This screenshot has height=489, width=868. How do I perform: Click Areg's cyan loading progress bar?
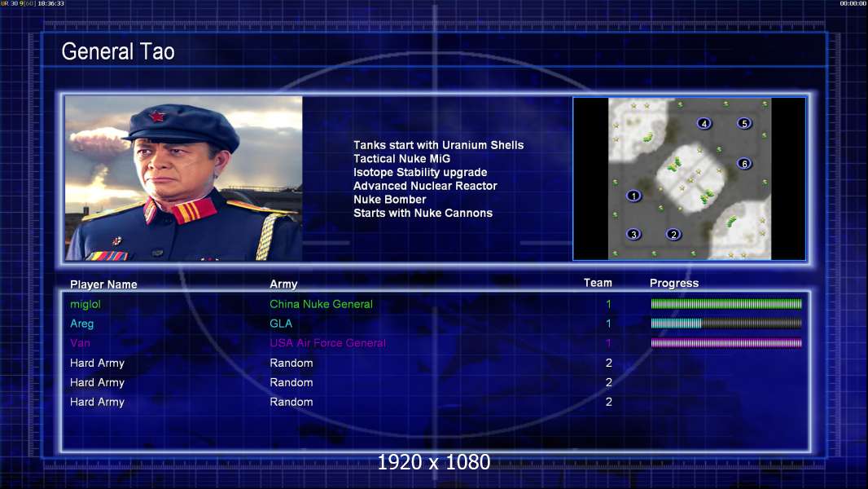(x=726, y=324)
